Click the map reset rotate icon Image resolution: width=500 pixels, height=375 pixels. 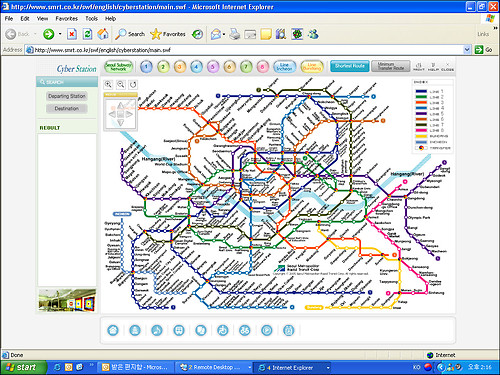pyautogui.click(x=133, y=84)
